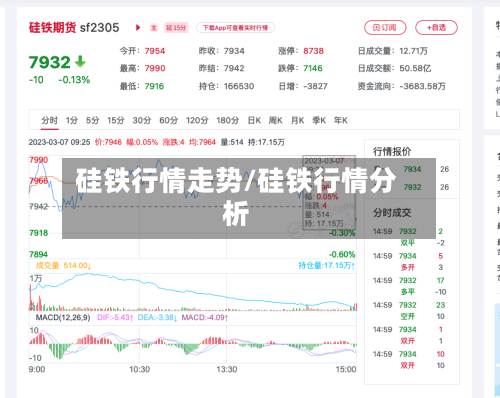Click the 行情报价 panel heading
The image size is (500, 398).
click(392, 152)
